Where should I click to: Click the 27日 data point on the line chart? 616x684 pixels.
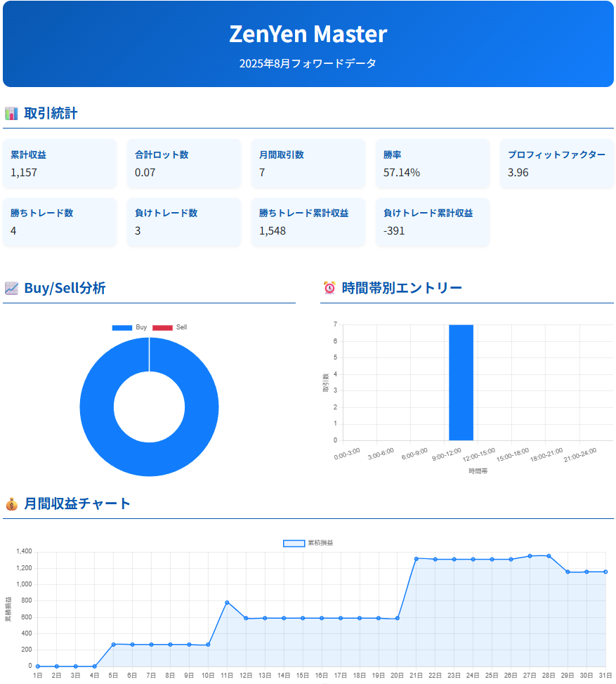click(x=530, y=556)
